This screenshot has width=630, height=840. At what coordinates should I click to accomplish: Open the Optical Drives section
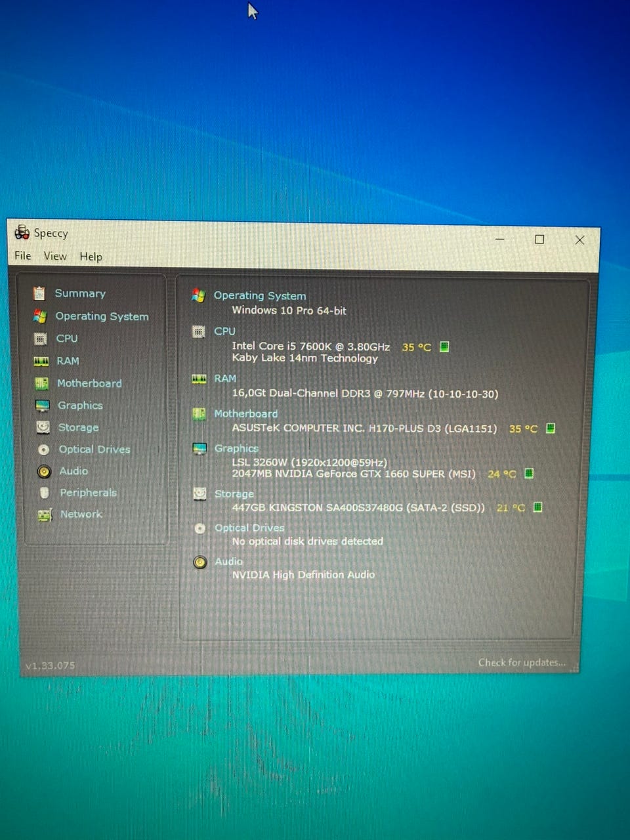point(94,450)
